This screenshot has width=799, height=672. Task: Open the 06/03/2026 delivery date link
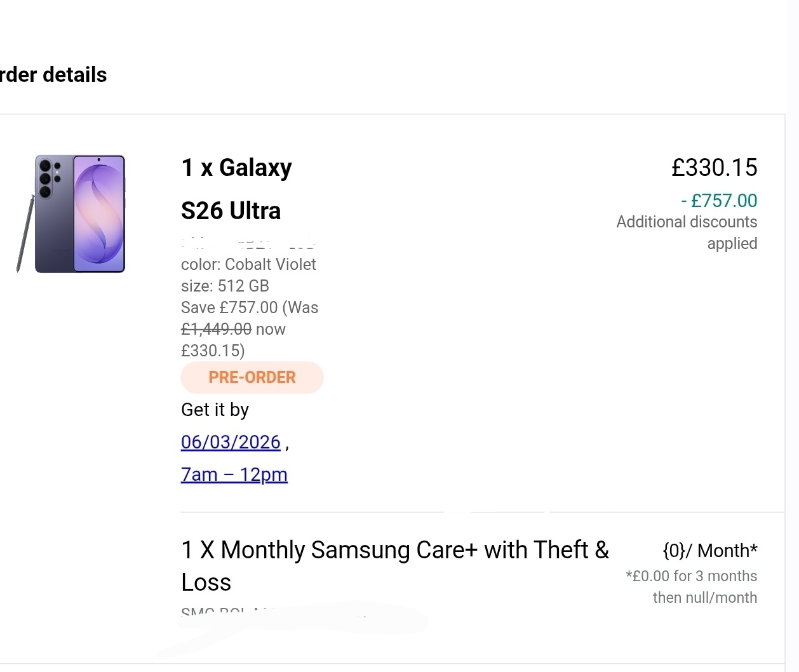click(231, 442)
